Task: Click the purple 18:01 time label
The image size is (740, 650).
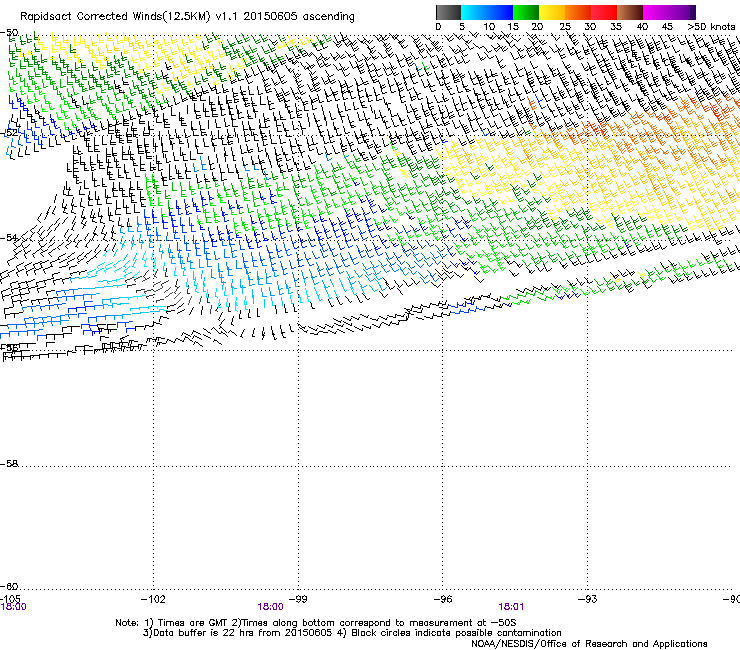Action: (x=511, y=607)
